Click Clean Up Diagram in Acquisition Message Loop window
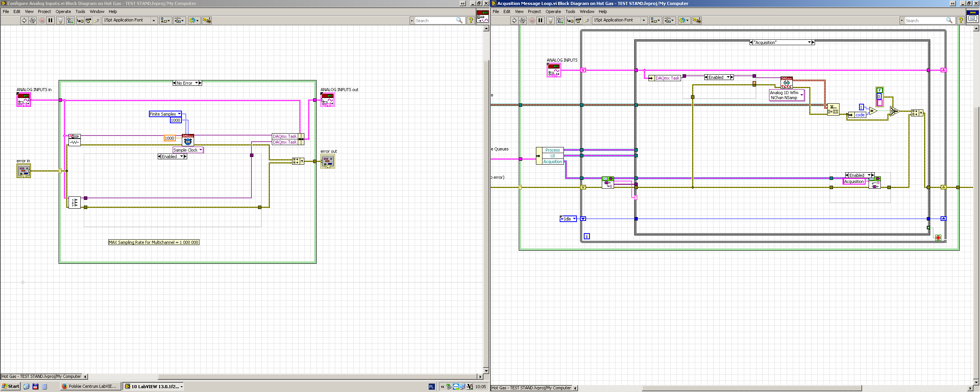This screenshot has height=392, width=980. [x=697, y=20]
